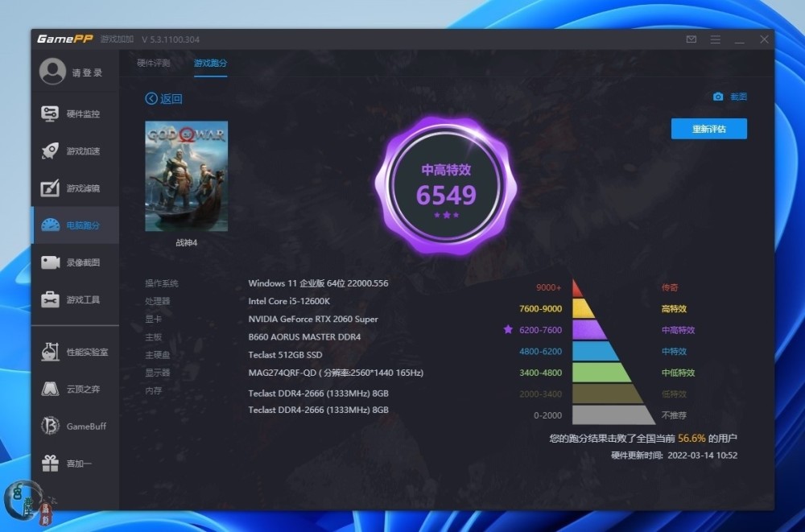Click B660 AORUS MASTER DDR4 text

(x=304, y=337)
